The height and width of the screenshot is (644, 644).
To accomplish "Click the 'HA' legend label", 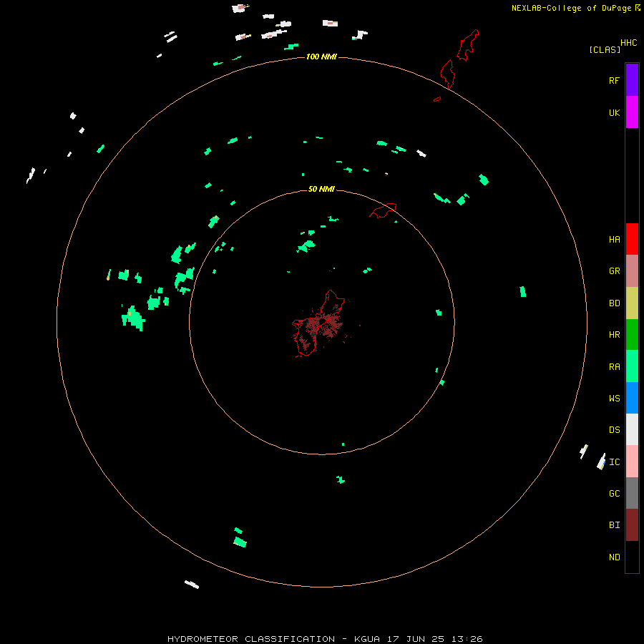I will [614, 239].
